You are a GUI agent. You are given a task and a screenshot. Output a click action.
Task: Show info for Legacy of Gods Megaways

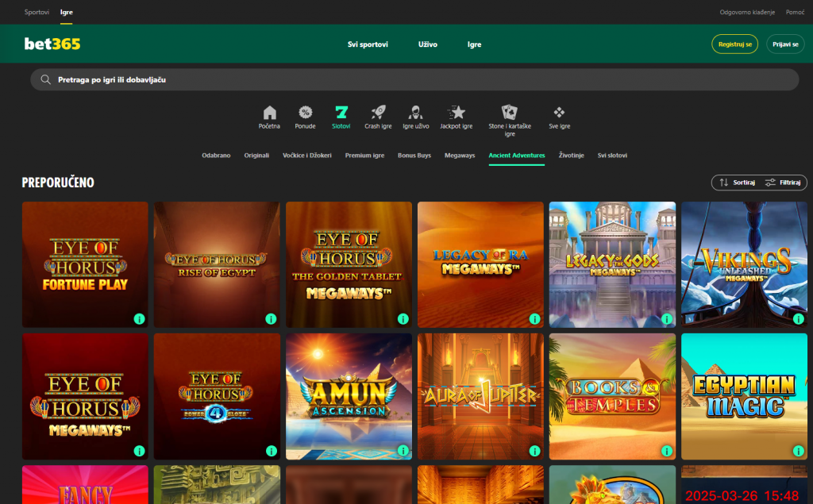pos(666,319)
